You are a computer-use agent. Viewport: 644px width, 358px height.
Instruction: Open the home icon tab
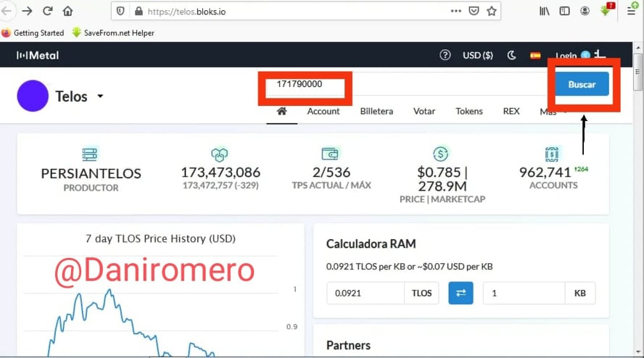coord(281,112)
